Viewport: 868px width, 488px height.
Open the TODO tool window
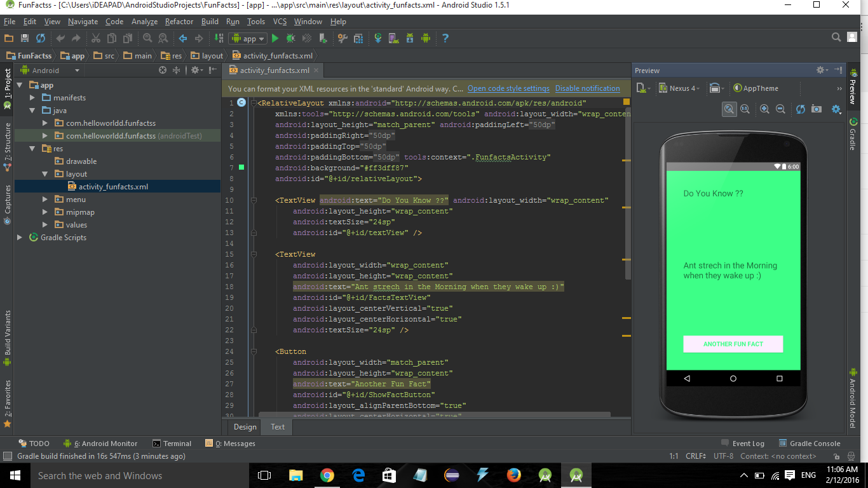tap(34, 444)
